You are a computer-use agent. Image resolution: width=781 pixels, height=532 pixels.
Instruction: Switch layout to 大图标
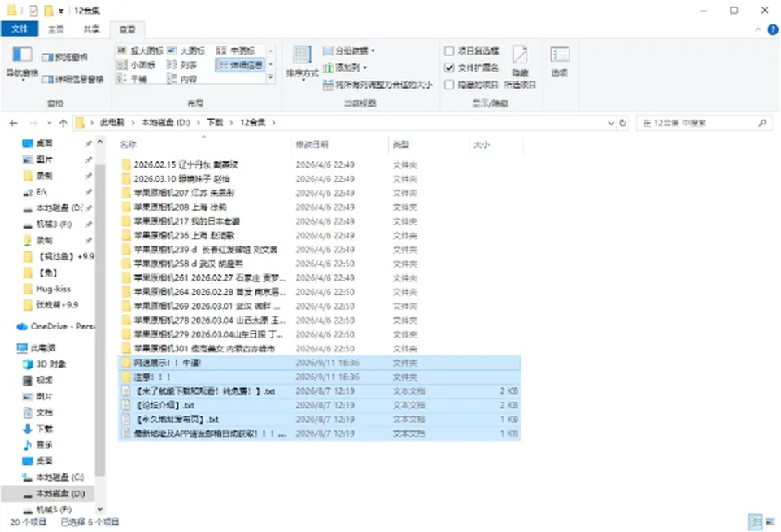(x=185, y=50)
